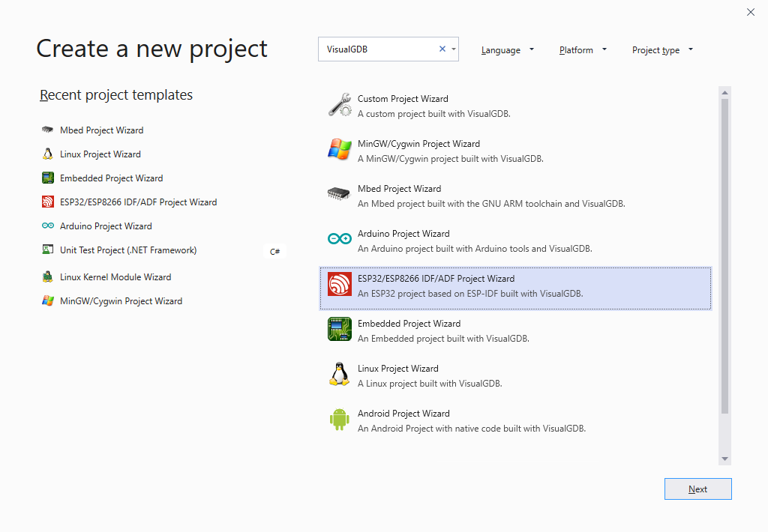Click the template list scroll up arrow
This screenshot has width=768, height=532.
[x=725, y=92]
